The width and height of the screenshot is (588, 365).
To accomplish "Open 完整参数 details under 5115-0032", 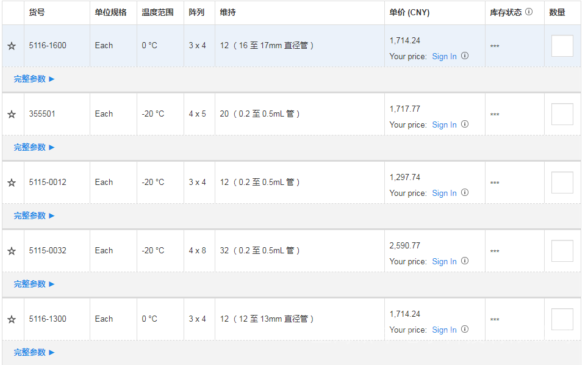I will tap(34, 284).
